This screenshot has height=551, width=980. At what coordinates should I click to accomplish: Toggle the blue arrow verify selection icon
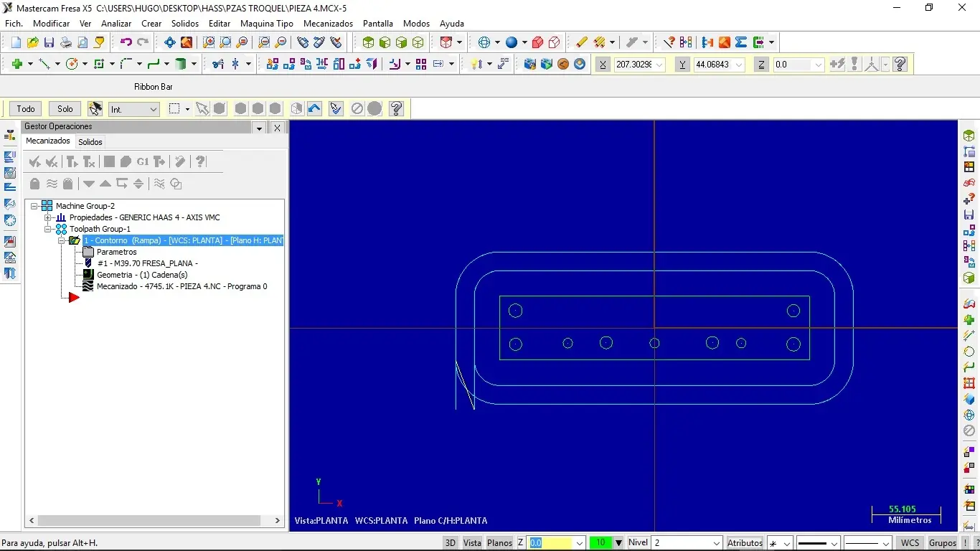pos(314,109)
